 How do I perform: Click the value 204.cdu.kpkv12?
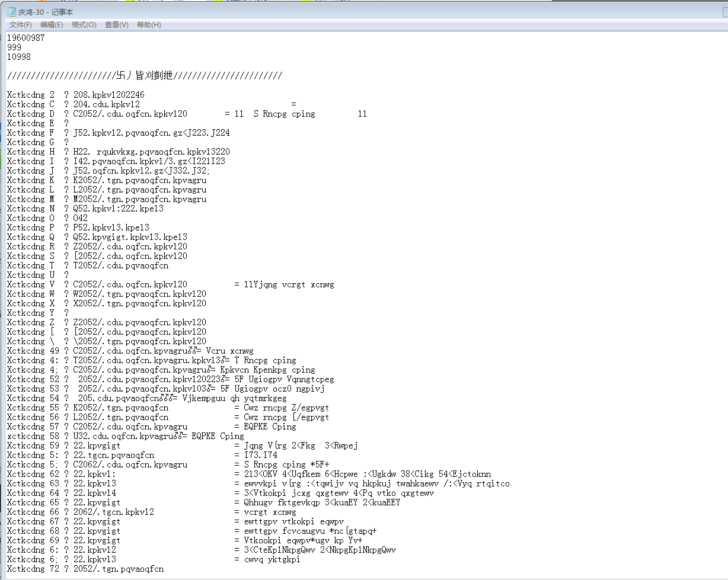[107, 104]
